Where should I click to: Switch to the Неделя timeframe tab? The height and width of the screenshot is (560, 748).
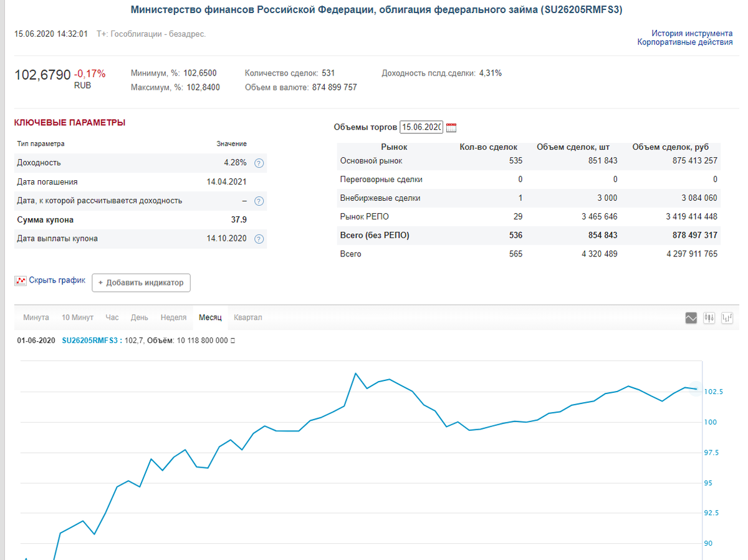173,317
